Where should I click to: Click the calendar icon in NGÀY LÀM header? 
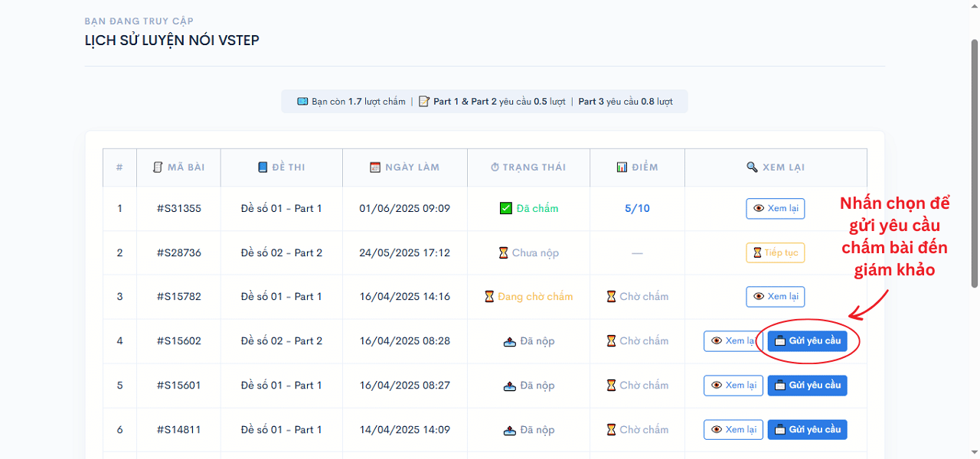(375, 167)
